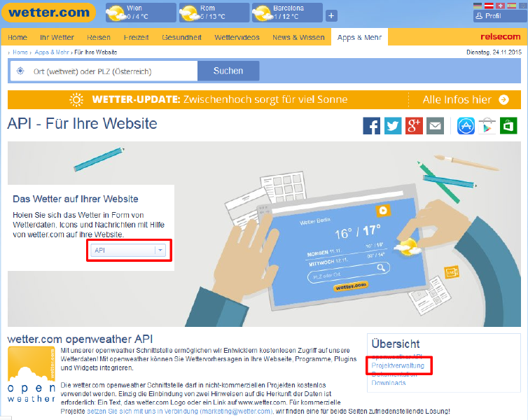Click the date Dienstag, 24.11.2015
The image size is (528, 420).
(x=494, y=52)
